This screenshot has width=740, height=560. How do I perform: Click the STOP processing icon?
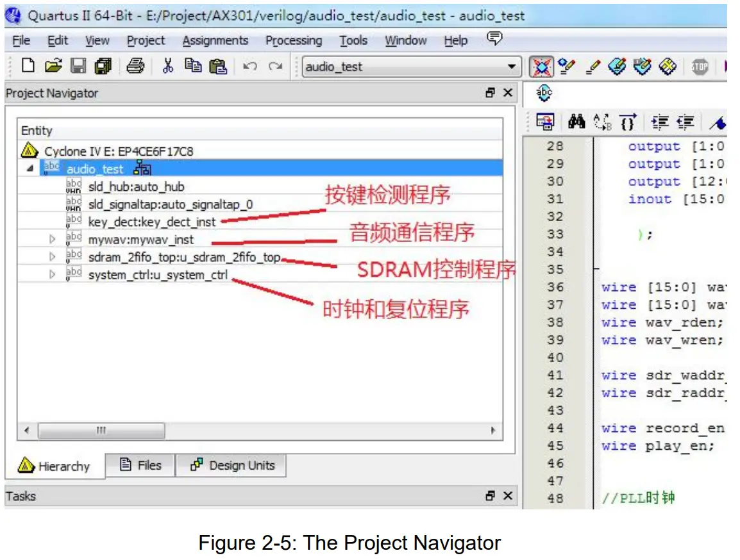[x=700, y=67]
